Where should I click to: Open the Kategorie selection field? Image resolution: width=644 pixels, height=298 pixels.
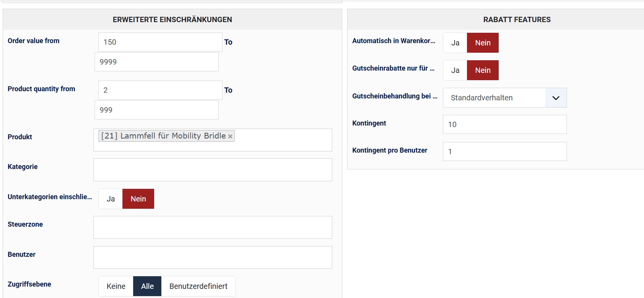pyautogui.click(x=213, y=170)
